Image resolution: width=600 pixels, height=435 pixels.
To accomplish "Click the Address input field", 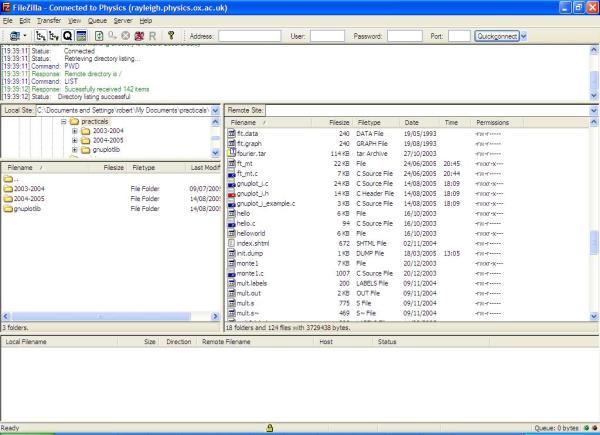I will [250, 36].
